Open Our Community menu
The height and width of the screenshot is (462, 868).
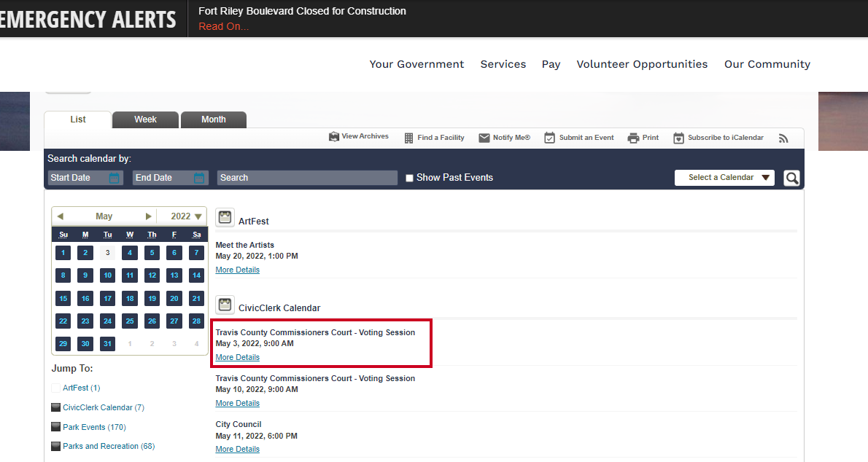[767, 64]
